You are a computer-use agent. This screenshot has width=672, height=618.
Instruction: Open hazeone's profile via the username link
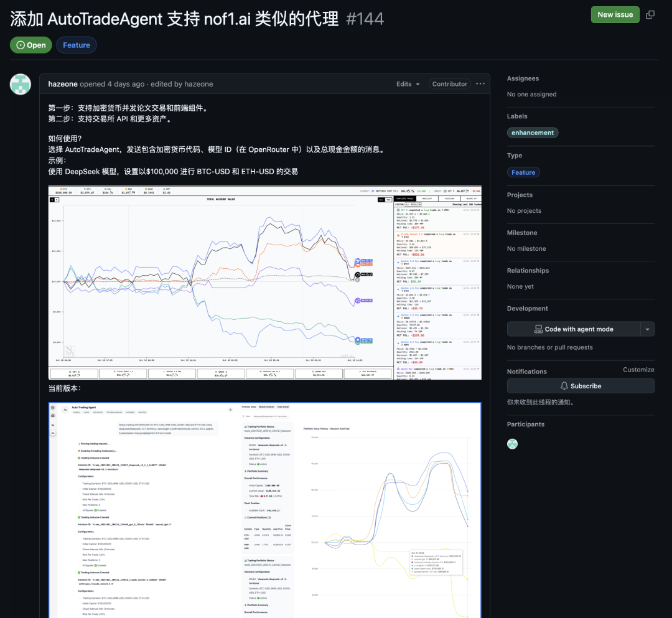click(63, 83)
